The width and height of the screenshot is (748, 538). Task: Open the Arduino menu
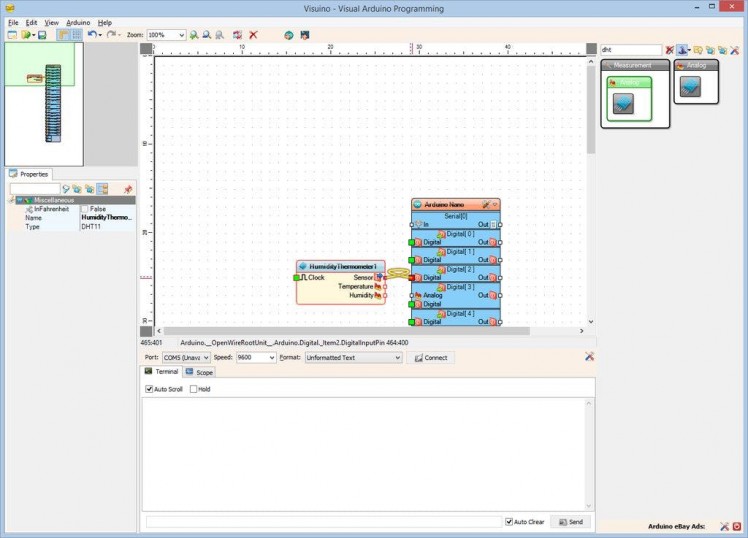[x=78, y=22]
